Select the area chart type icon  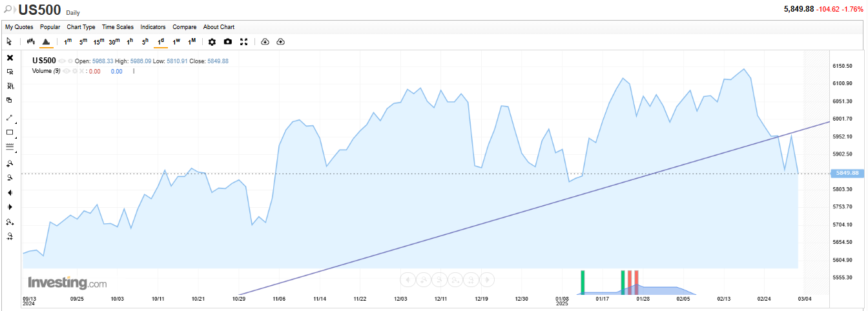pyautogui.click(x=46, y=42)
